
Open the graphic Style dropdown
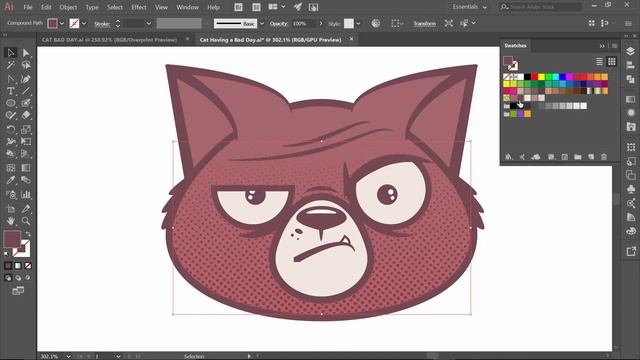(x=358, y=24)
